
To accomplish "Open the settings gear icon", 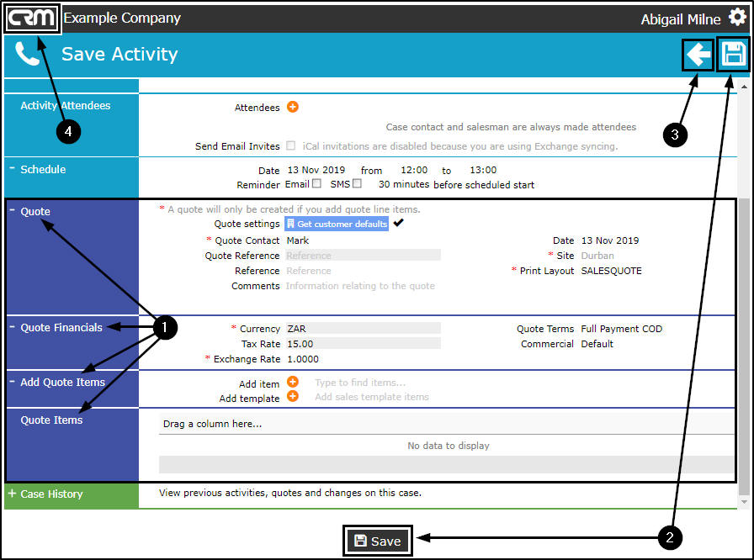I will [738, 18].
